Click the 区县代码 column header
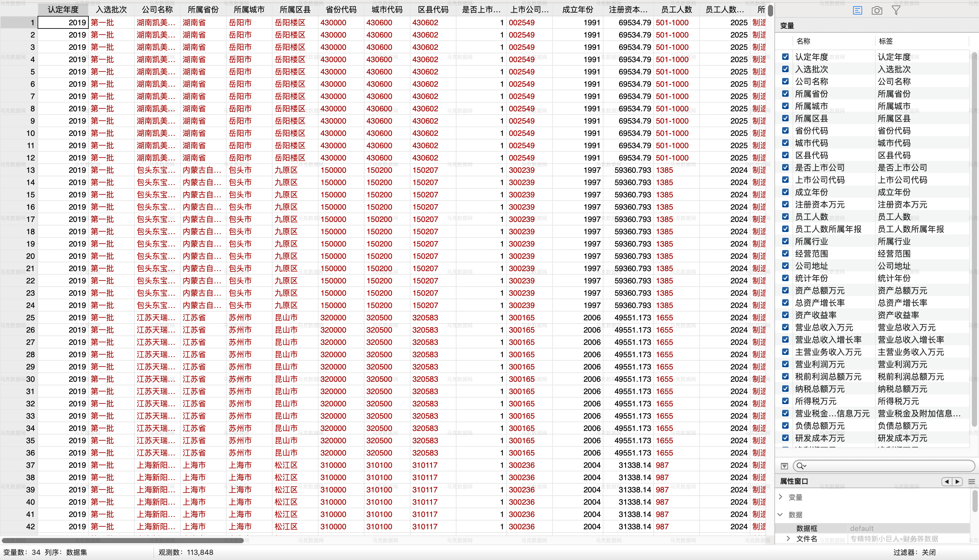979x560 pixels. (x=433, y=10)
